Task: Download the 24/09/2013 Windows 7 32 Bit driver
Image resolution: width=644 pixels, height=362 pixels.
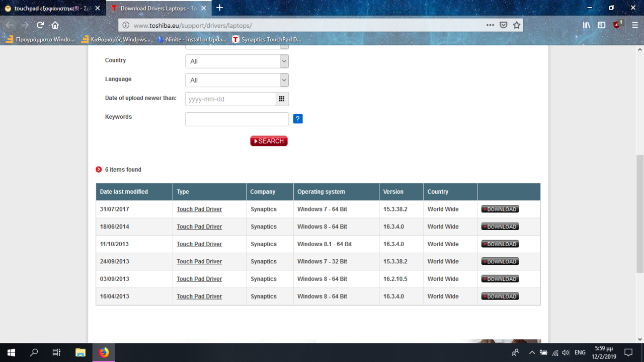Action: 500,261
